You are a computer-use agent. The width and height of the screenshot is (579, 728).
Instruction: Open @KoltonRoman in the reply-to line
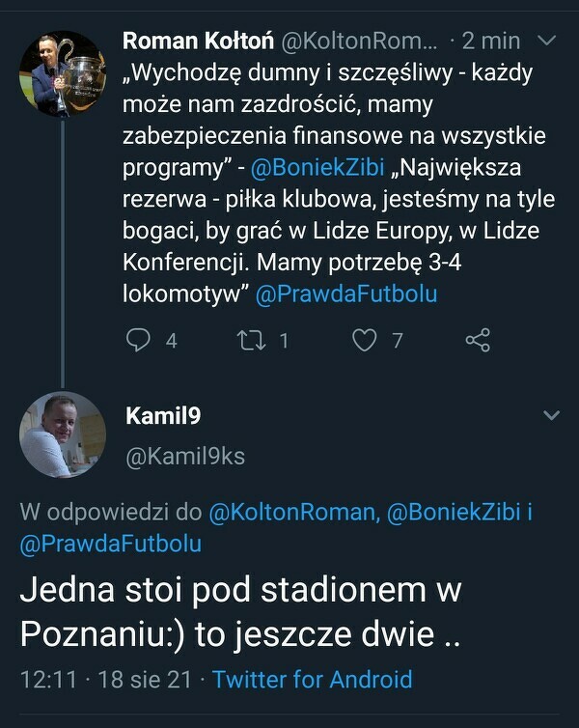pyautogui.click(x=291, y=514)
